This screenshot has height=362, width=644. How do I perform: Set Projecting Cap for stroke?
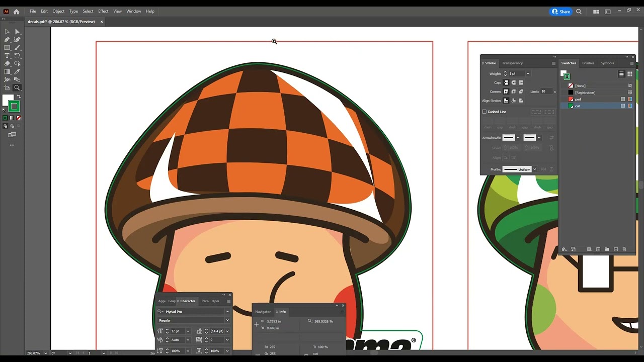coord(521,82)
